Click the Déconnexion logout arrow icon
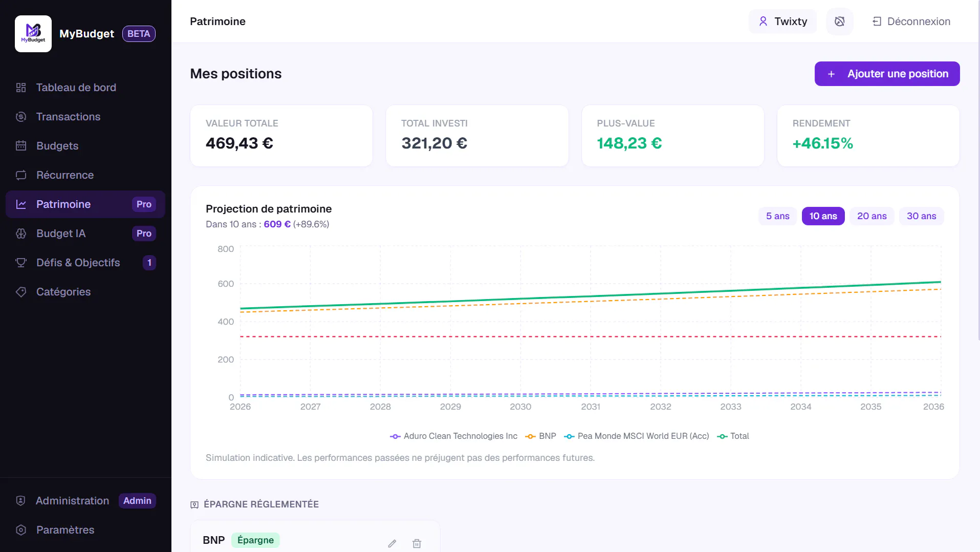 (877, 22)
